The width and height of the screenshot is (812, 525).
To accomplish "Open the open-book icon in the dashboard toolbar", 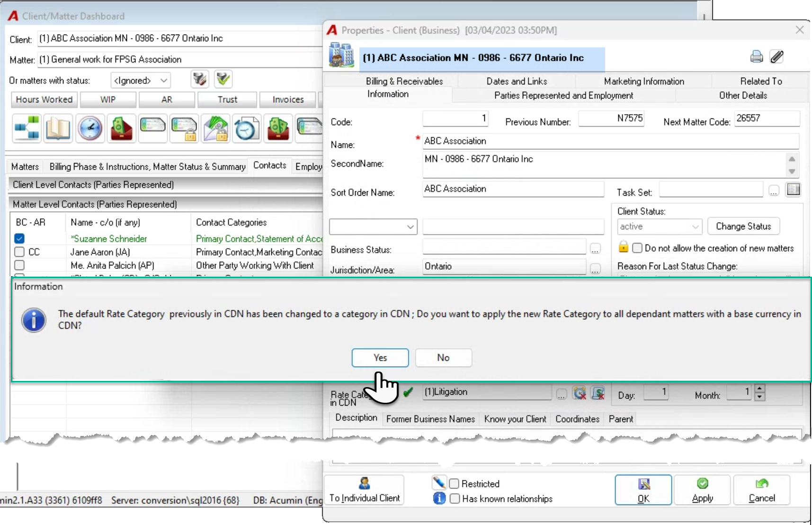I will pyautogui.click(x=58, y=128).
